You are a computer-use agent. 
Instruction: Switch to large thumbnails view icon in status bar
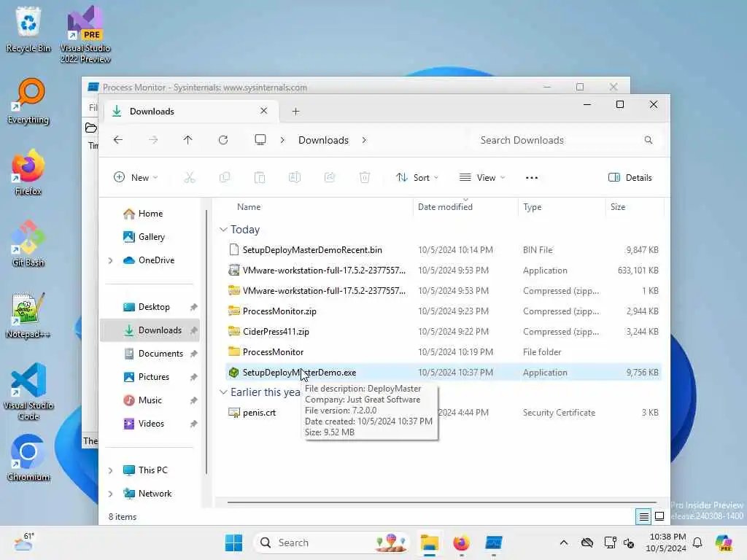click(659, 516)
